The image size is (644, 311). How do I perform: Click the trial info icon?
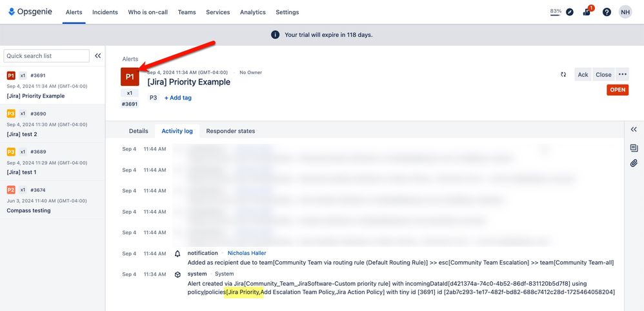coord(275,35)
